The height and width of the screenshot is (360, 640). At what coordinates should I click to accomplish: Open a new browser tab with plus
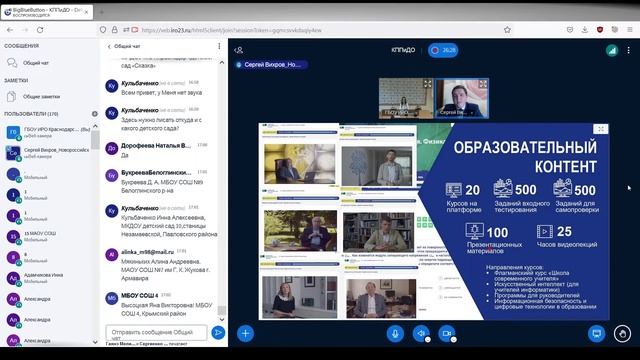[x=101, y=12]
